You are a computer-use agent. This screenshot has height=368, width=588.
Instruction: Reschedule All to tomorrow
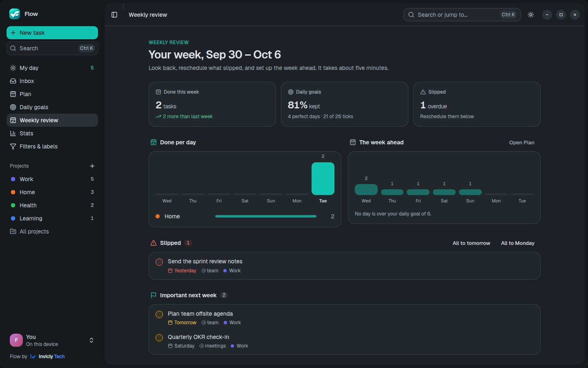(471, 243)
